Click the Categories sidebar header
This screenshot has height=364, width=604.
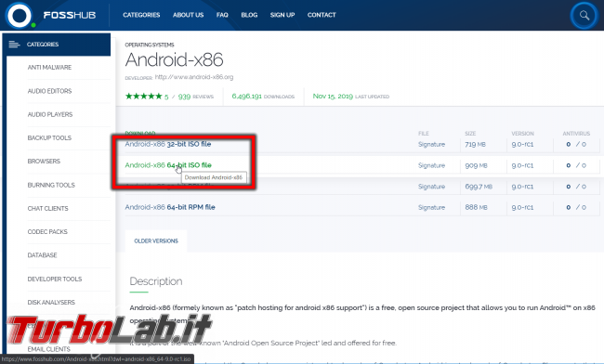pos(57,45)
